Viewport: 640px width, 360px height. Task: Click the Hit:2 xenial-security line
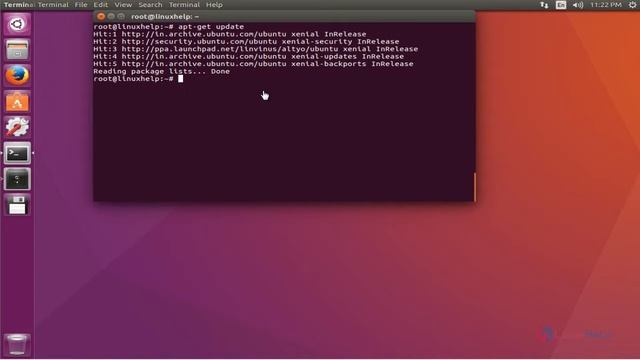246,42
